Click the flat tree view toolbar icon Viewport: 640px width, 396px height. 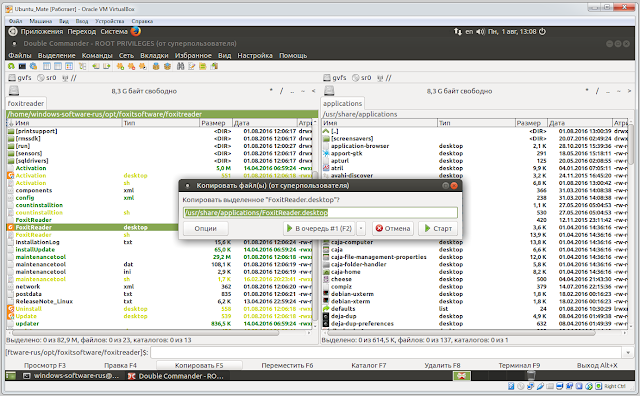[x=83, y=66]
